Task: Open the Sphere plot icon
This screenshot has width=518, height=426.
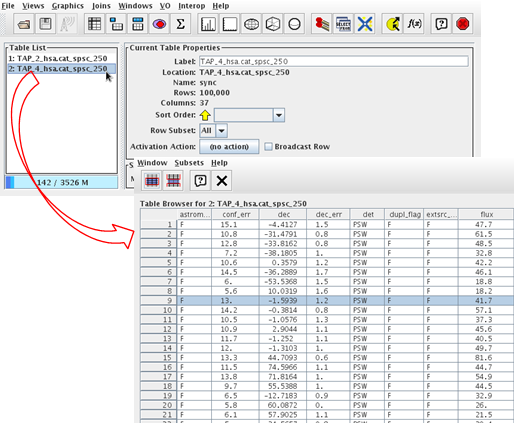Action: pyautogui.click(x=294, y=24)
